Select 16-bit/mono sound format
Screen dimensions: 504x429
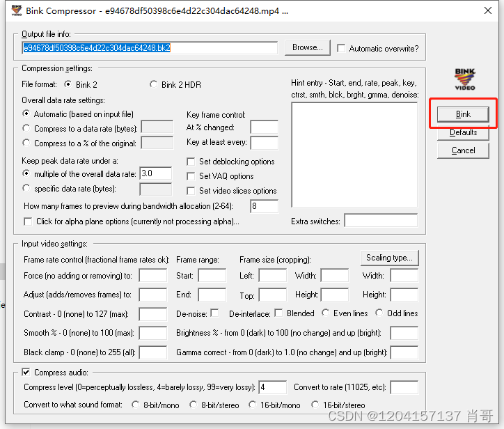coord(253,405)
